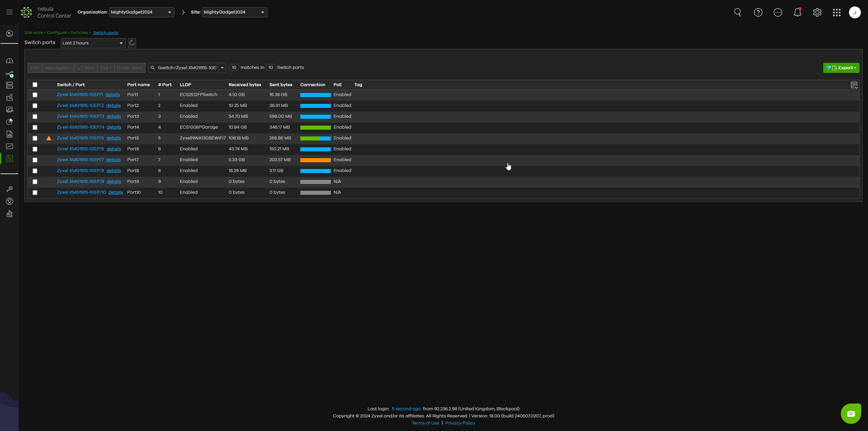Open details link for Port7

113,160
